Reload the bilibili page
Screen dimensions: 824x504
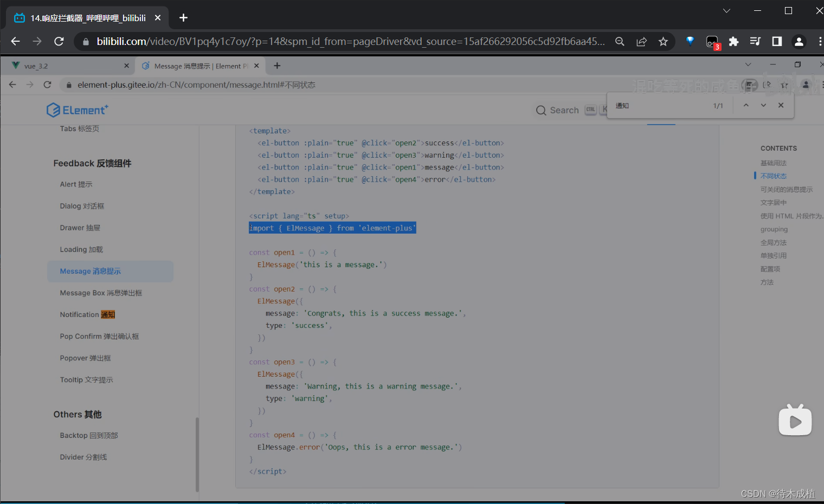pyautogui.click(x=59, y=41)
